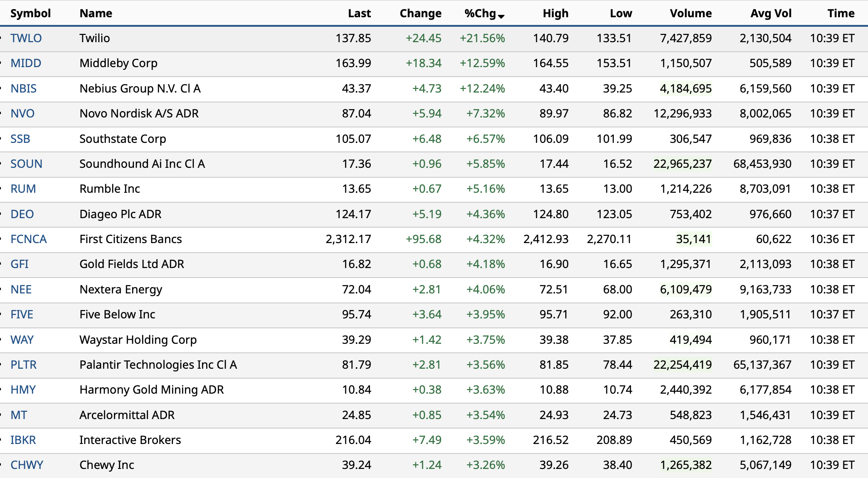
Task: Click the IBKR ticker link
Action: point(23,440)
